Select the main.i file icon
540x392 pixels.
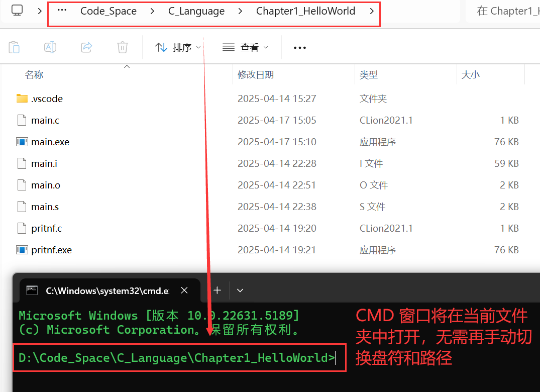22,163
